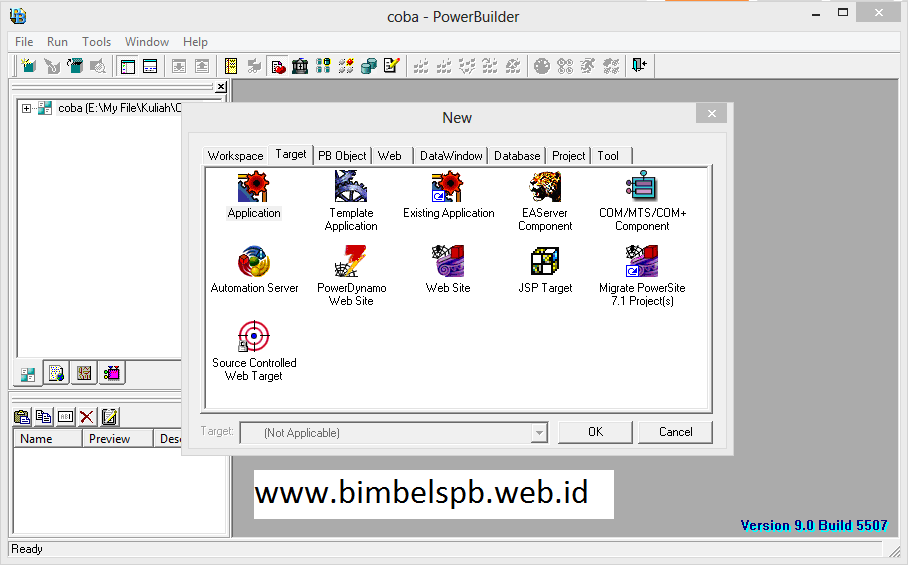
Task: Open the Tools menu
Action: (x=96, y=42)
